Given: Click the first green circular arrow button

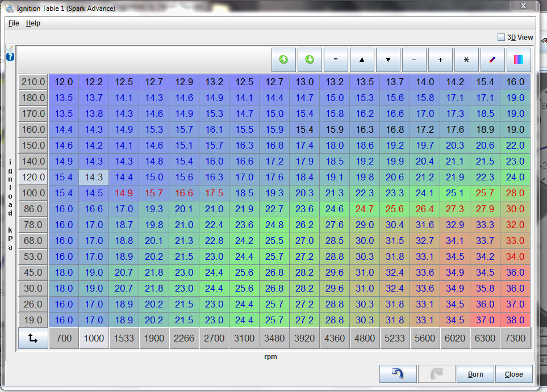Looking at the screenshot, I should [283, 60].
